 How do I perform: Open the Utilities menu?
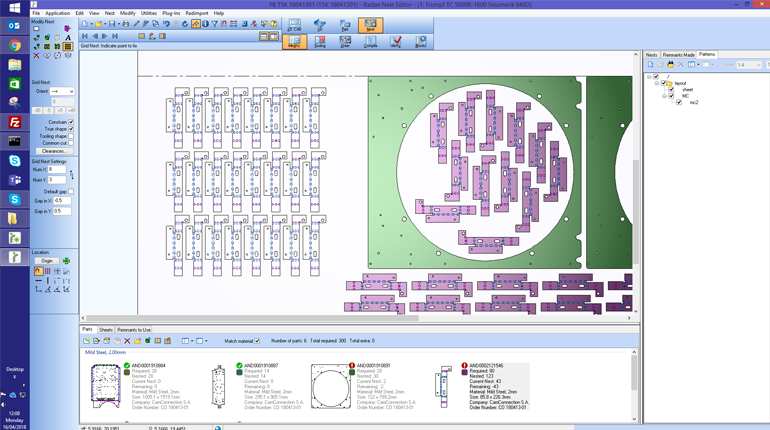pyautogui.click(x=149, y=13)
